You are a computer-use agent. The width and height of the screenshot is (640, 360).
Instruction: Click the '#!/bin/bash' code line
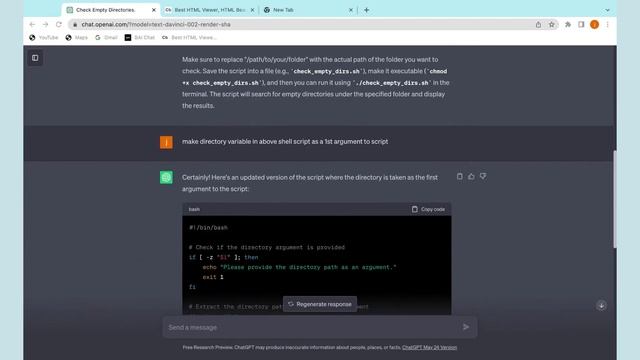coord(208,228)
